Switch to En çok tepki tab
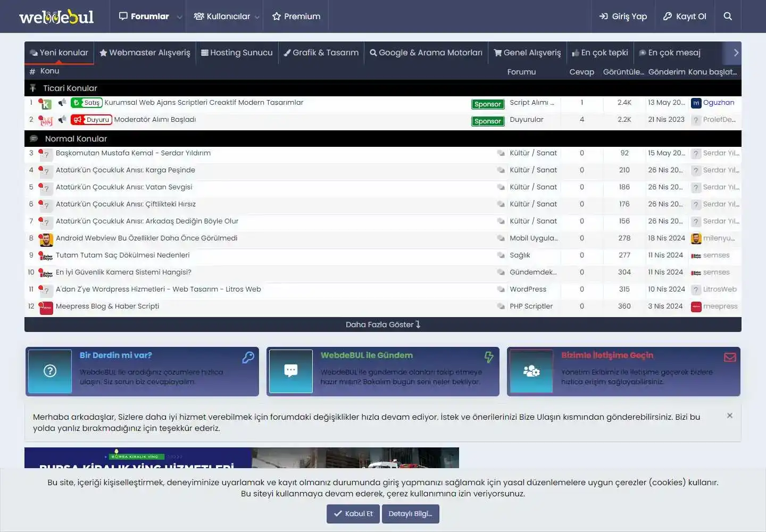The image size is (766, 532). point(600,53)
